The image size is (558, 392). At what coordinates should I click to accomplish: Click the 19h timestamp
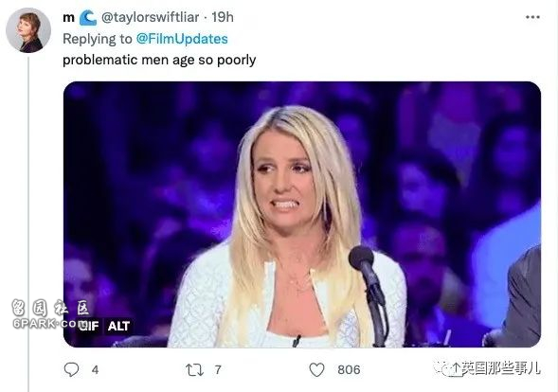pyautogui.click(x=223, y=17)
